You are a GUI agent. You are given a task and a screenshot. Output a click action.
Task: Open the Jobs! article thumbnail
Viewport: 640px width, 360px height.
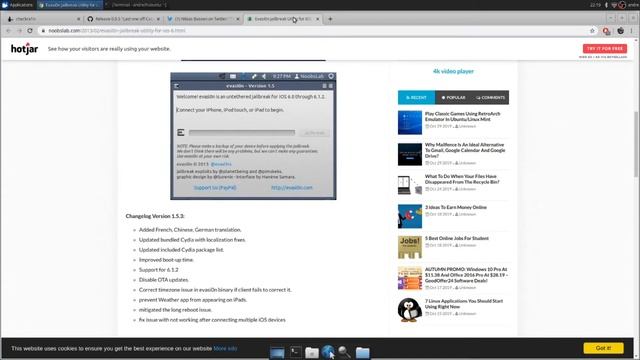coord(410,247)
